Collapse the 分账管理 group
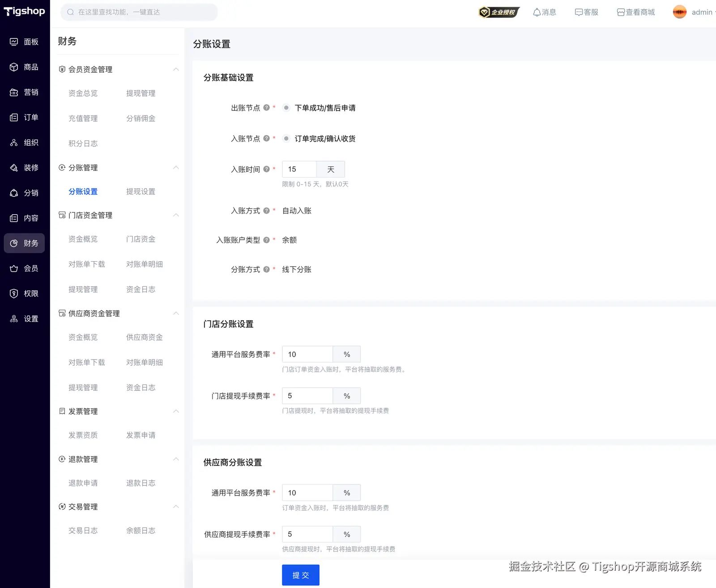 pyautogui.click(x=176, y=168)
